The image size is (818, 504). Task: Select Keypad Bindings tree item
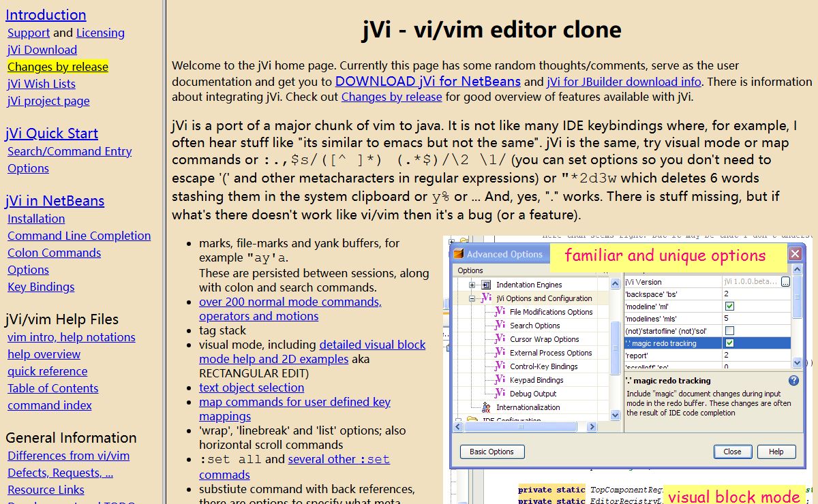[536, 380]
